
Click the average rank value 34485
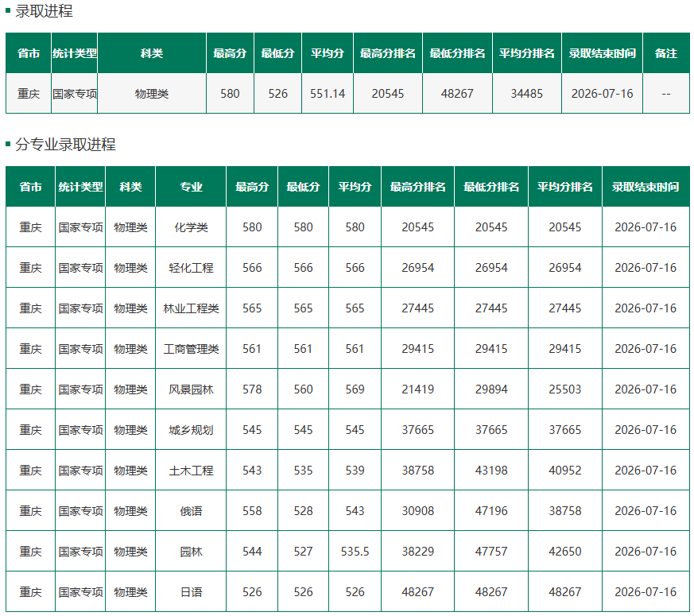tap(526, 94)
